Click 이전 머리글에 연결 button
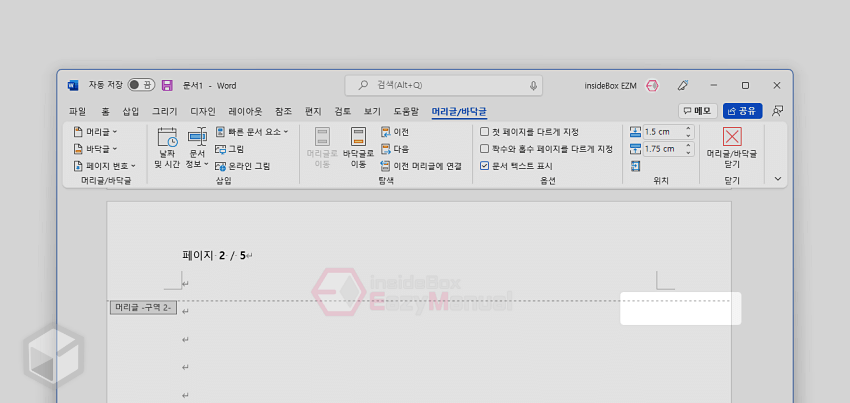This screenshot has width=850, height=403. (x=421, y=166)
